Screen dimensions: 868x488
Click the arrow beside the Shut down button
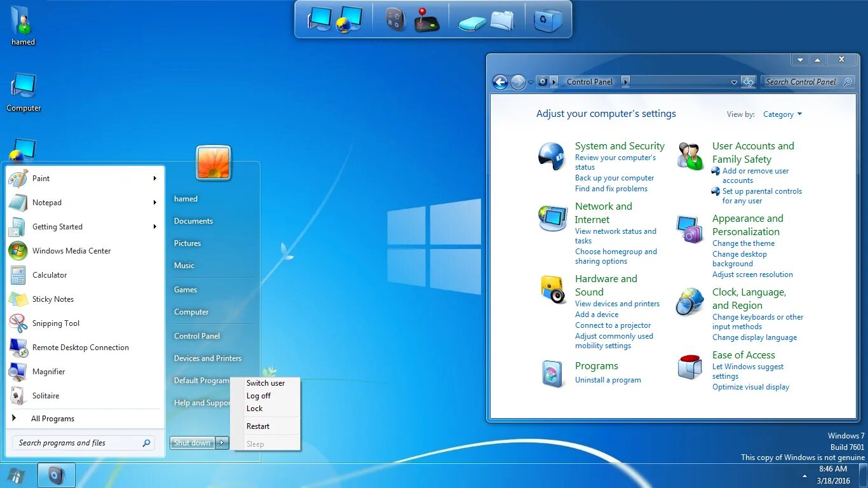pyautogui.click(x=222, y=443)
